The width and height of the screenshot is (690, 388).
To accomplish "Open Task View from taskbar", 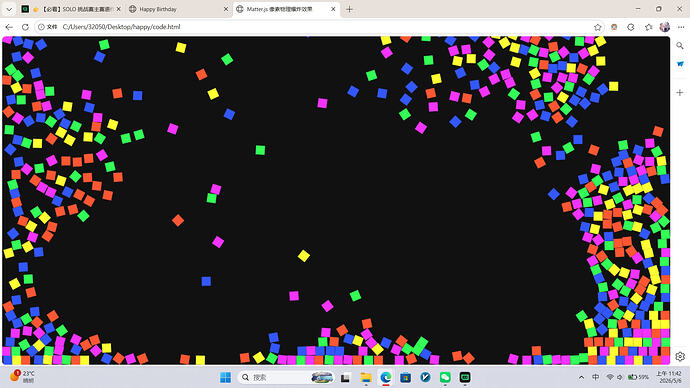I will [345, 377].
